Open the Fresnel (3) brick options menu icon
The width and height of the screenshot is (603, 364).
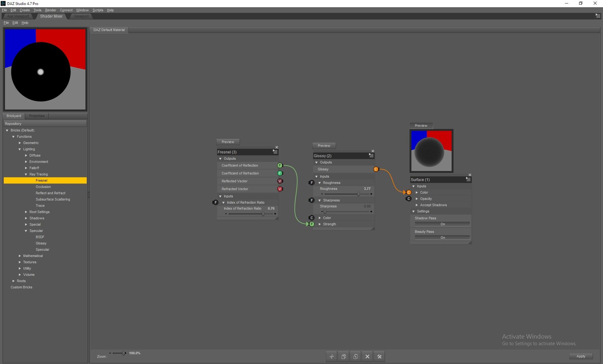(275, 152)
